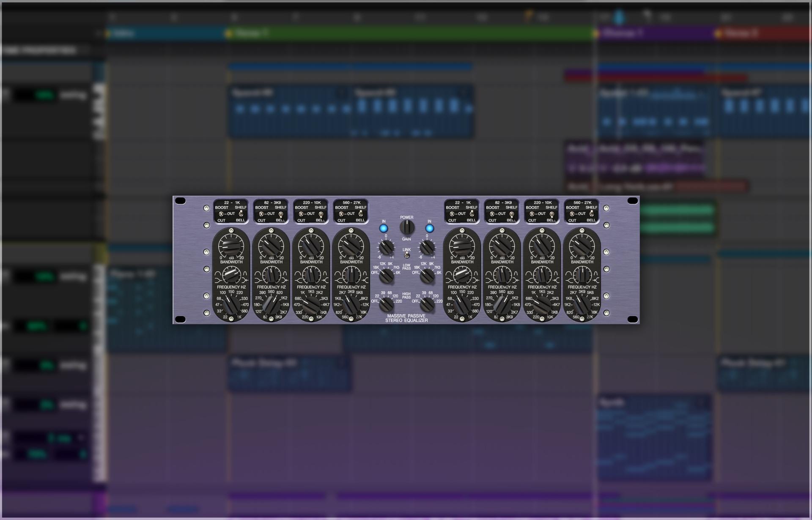Click dB gain knob of right 220-10K band
The image size is (812, 520).
click(542, 246)
